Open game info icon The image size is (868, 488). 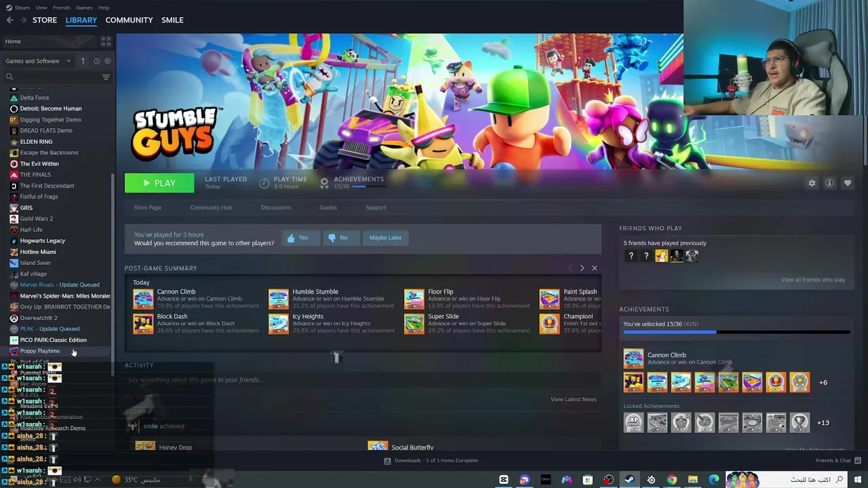[829, 183]
